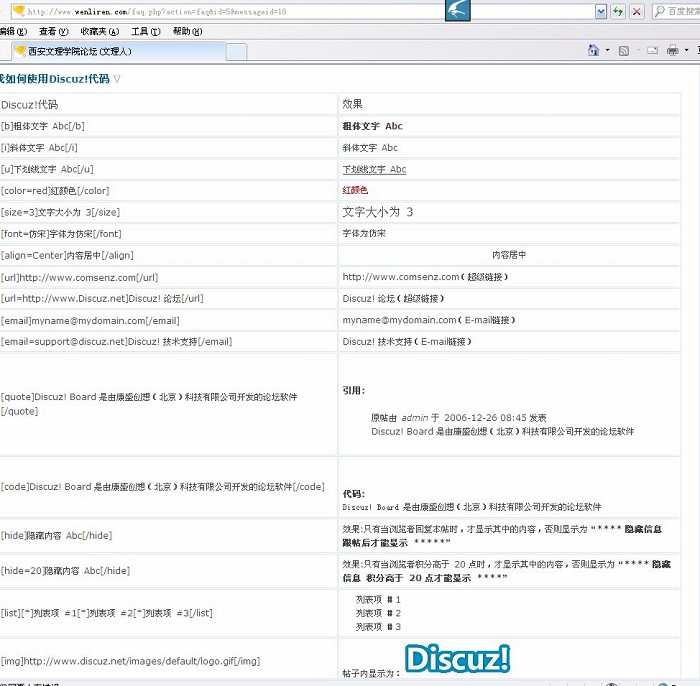Click the http://www.comsenz.com hyperlink sample
The image size is (700, 686).
tap(400, 277)
